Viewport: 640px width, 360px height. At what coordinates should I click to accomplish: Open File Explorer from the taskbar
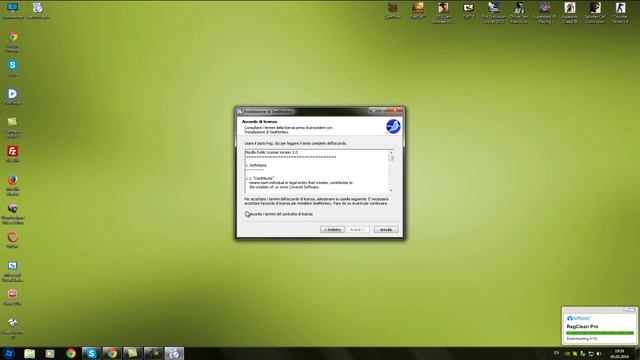click(x=29, y=353)
